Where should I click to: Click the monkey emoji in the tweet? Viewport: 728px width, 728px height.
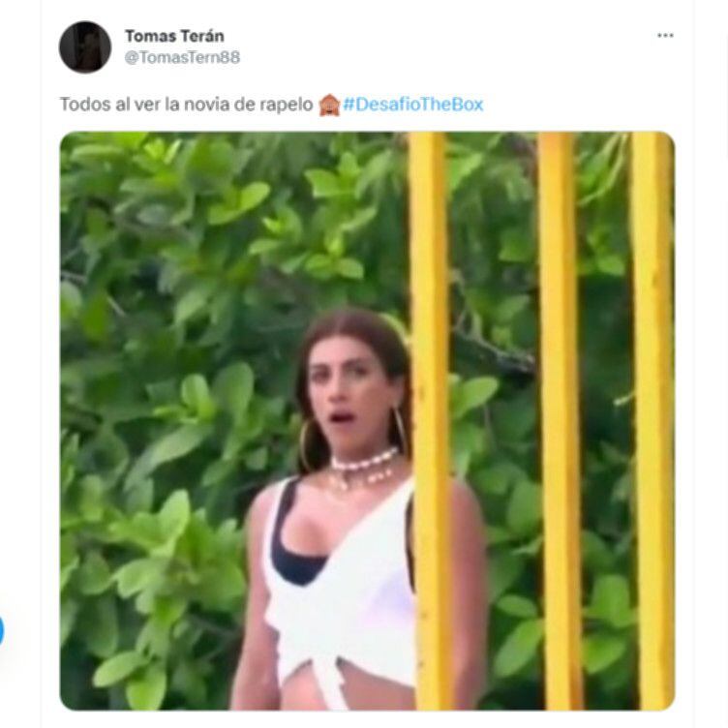[328, 104]
